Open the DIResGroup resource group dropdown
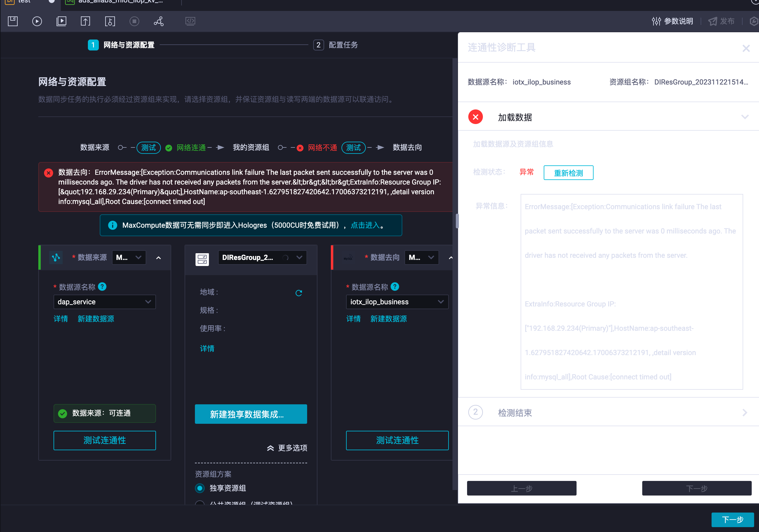This screenshot has width=759, height=532. pos(262,257)
